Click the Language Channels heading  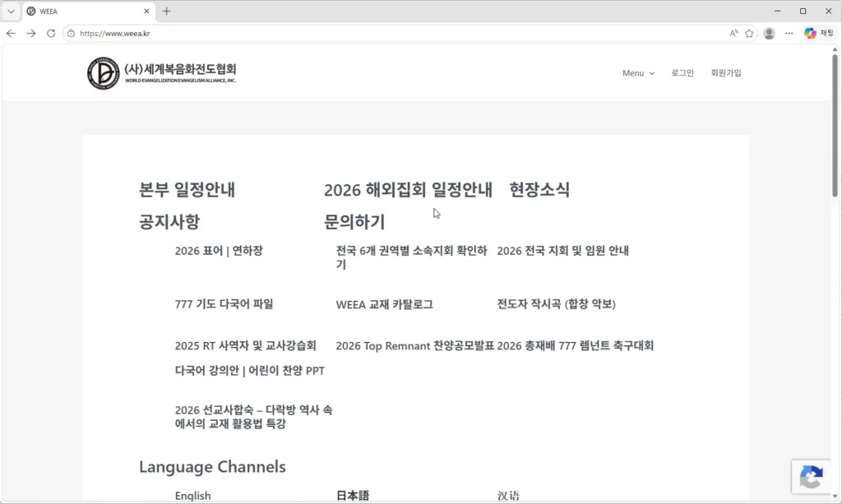point(212,467)
